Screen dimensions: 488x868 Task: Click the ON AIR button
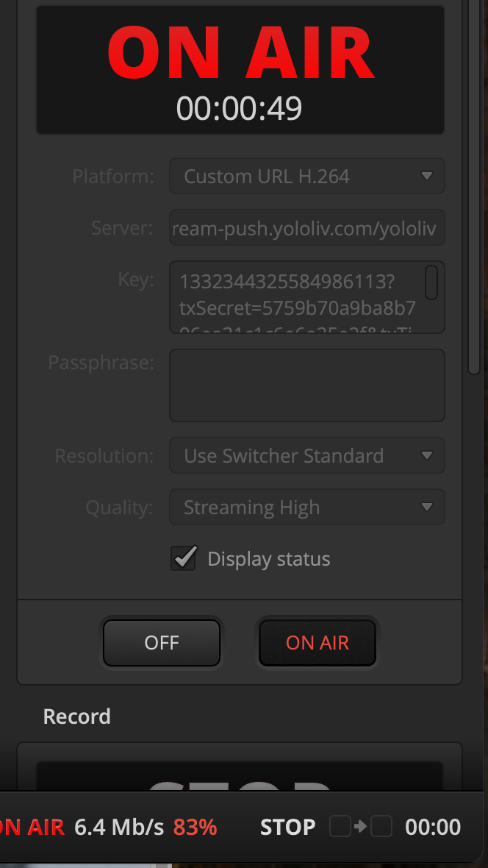(317, 643)
